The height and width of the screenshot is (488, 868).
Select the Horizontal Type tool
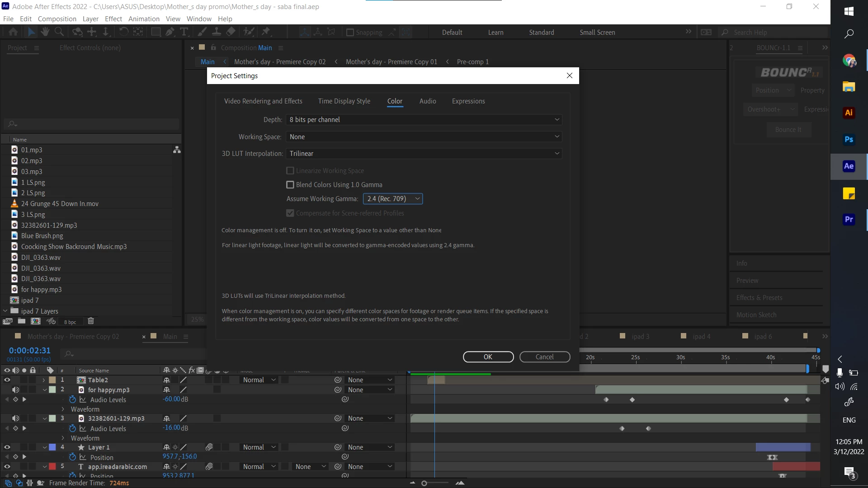pos(184,32)
